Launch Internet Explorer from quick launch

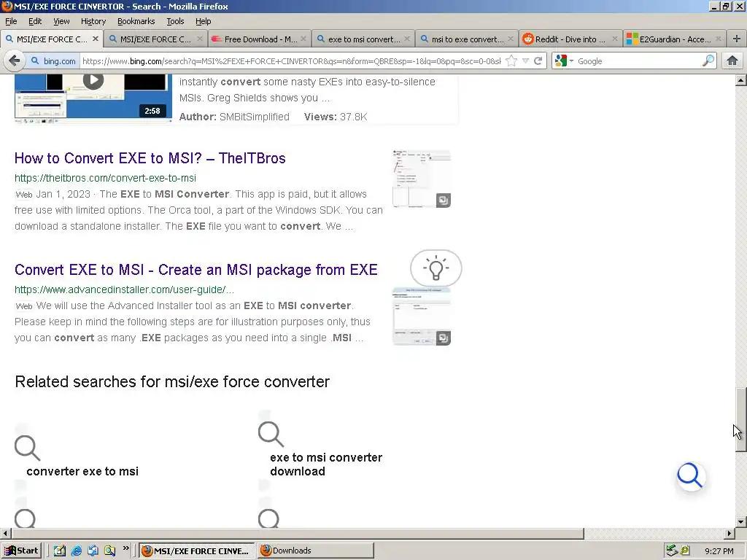[x=76, y=551]
